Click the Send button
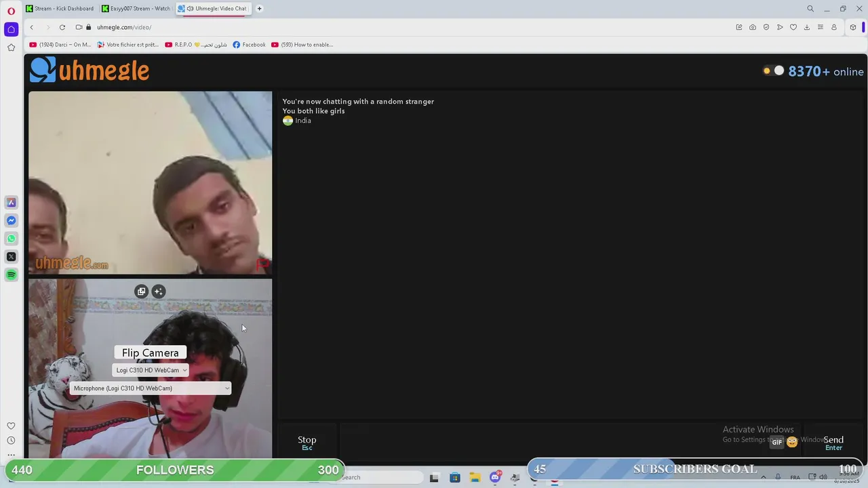The image size is (868, 488). 833,442
